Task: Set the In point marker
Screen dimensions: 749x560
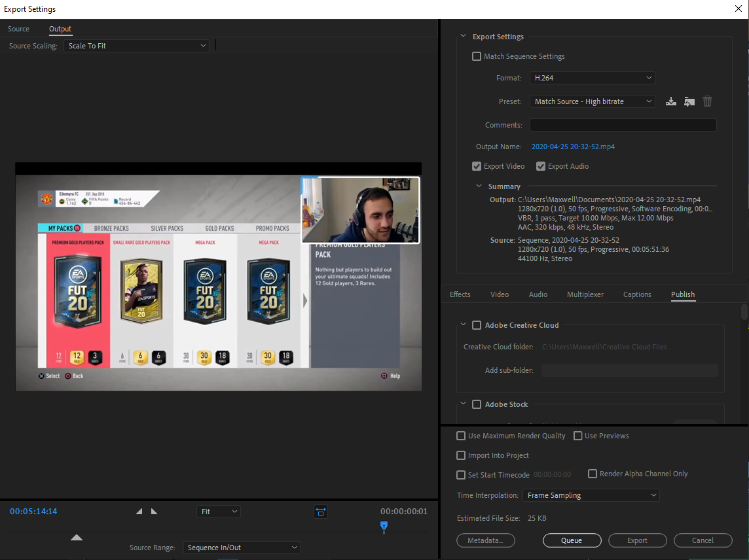Action: (x=139, y=512)
